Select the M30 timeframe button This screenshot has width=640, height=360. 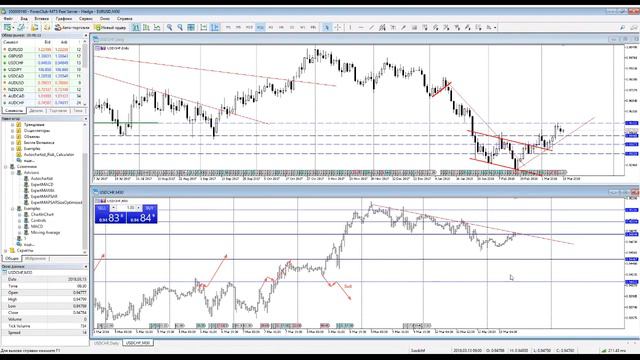point(260,27)
